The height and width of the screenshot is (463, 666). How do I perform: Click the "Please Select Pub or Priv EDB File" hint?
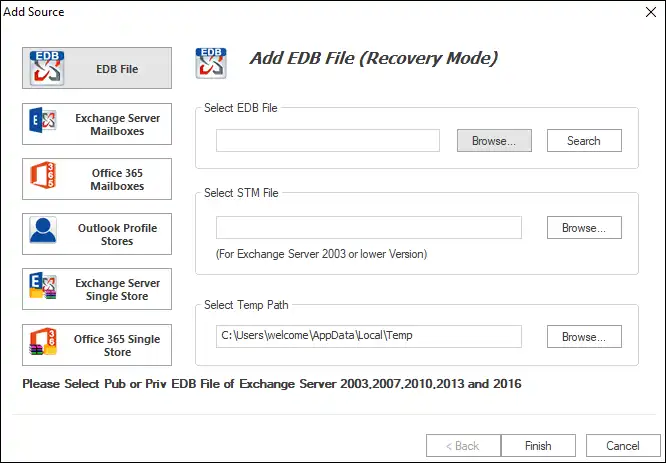[272, 384]
